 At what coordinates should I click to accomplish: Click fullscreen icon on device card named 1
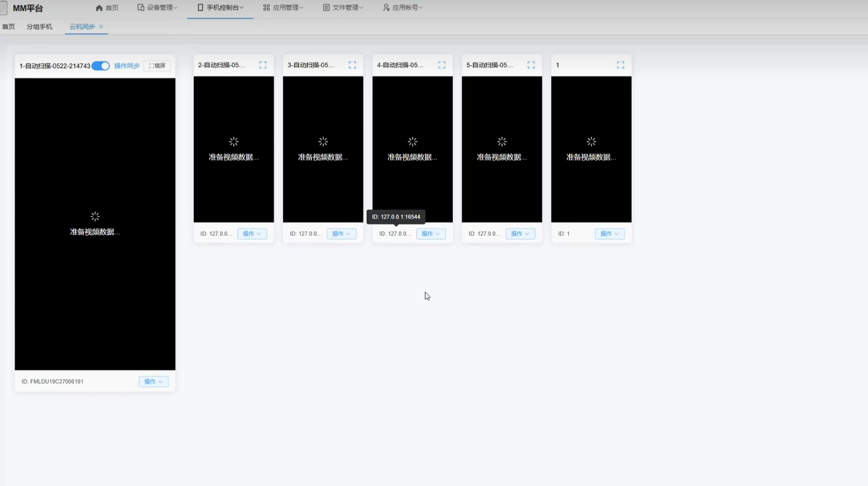(x=620, y=65)
